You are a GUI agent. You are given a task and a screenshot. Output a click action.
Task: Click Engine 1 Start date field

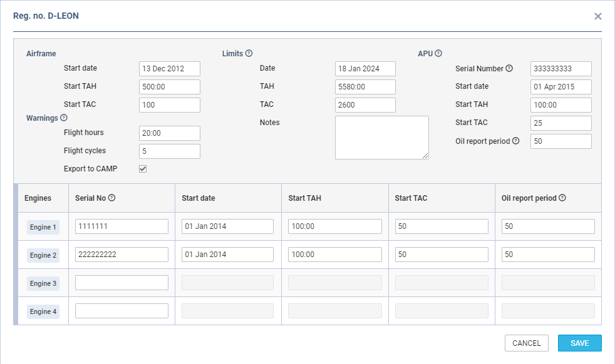click(227, 226)
